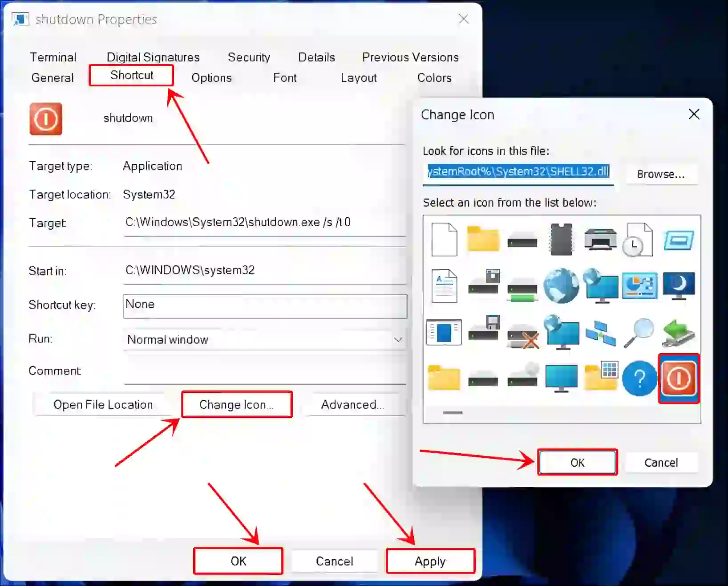Click Browse... in Change Icon dialog

(661, 174)
